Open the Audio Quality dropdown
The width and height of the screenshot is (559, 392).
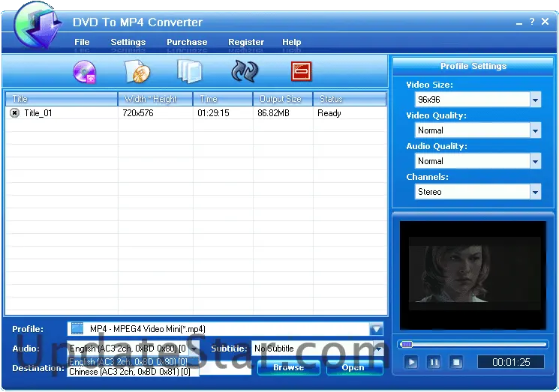(x=534, y=161)
